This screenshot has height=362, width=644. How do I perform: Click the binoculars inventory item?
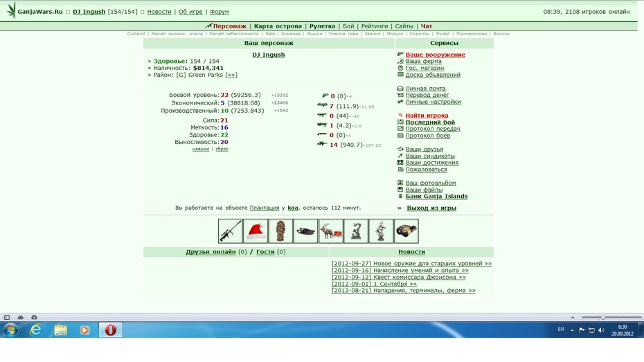coord(406,231)
